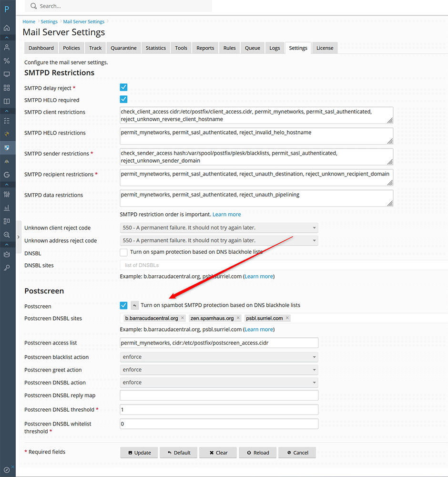Click the Postscreen DNSBL reply map field

[219, 395]
